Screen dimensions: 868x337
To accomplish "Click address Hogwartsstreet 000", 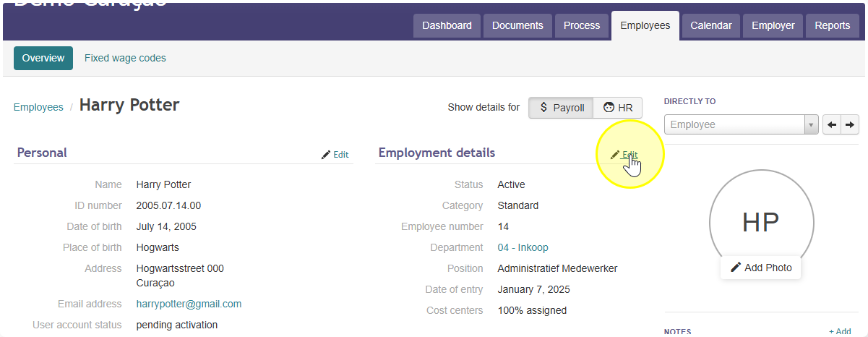I will tap(180, 268).
